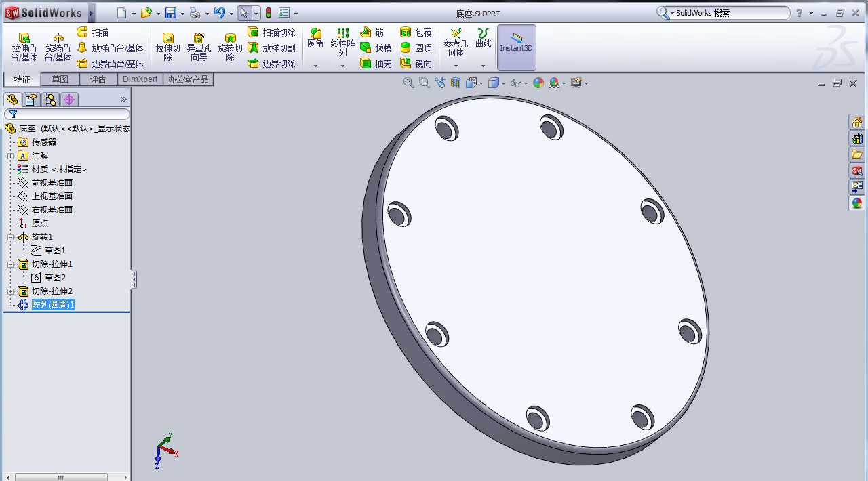Image resolution: width=868 pixels, height=481 pixels.
Task: Activate the Select cursor tool
Action: tap(244, 13)
